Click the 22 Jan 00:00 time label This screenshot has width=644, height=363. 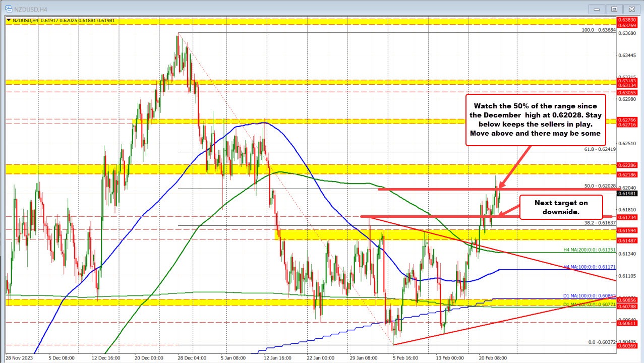point(320,357)
